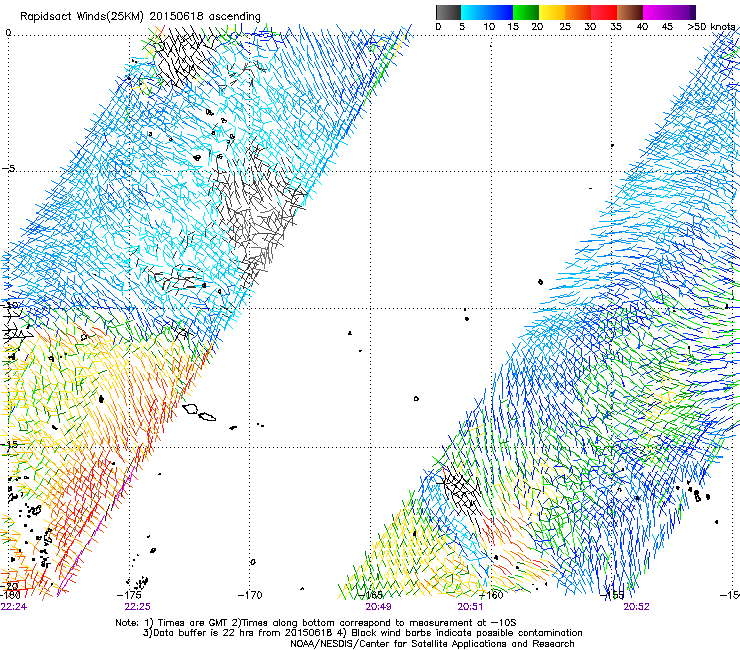The height and width of the screenshot is (650, 740).
Task: Click the purple swath time '20:49'
Action: (378, 607)
